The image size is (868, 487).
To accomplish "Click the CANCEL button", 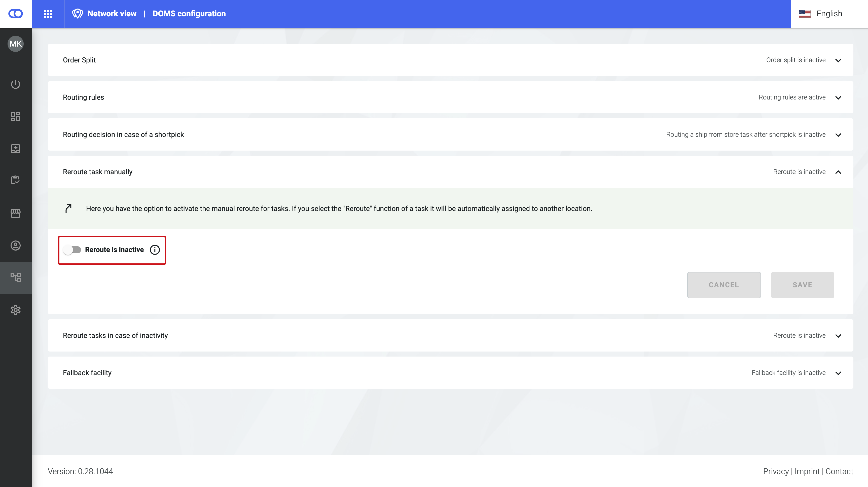I will [724, 285].
